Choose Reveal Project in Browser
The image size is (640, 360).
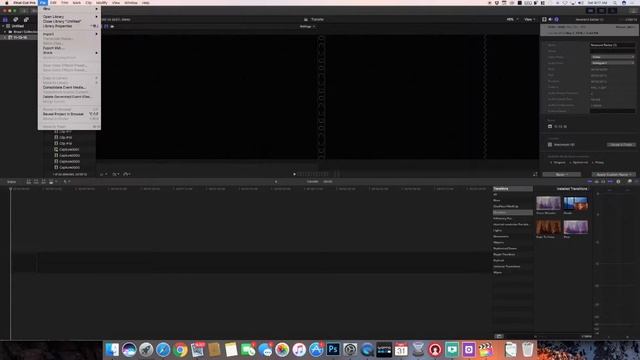69,114
